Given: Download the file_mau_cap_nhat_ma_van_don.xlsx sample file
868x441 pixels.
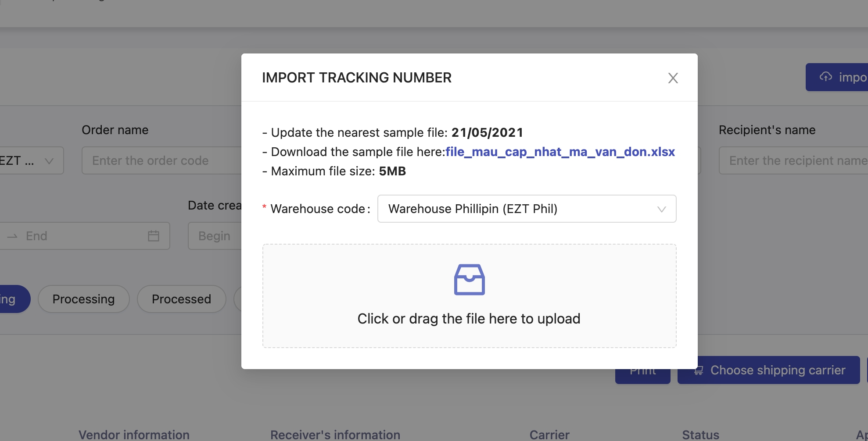Looking at the screenshot, I should tap(560, 152).
